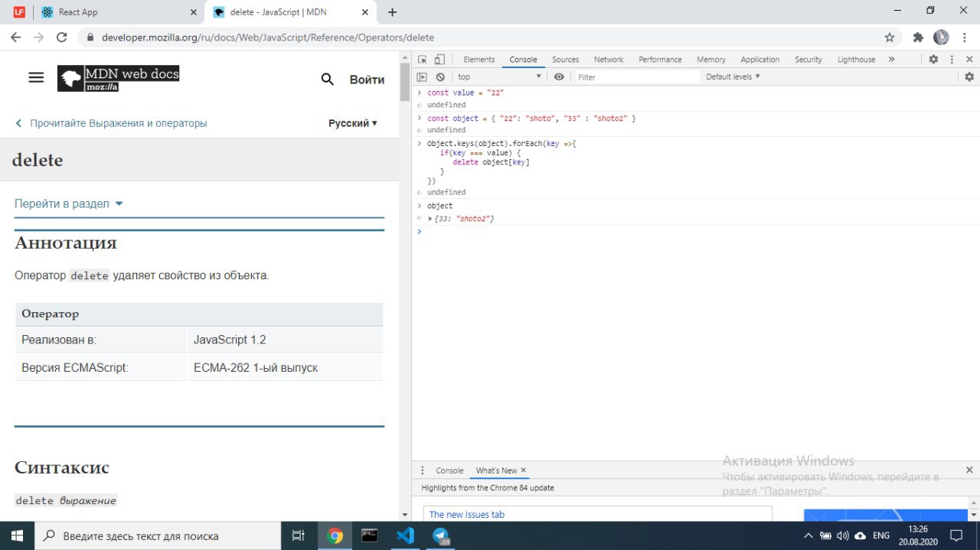Open the Русский language dropdown
Image resolution: width=980 pixels, height=550 pixels.
click(353, 123)
